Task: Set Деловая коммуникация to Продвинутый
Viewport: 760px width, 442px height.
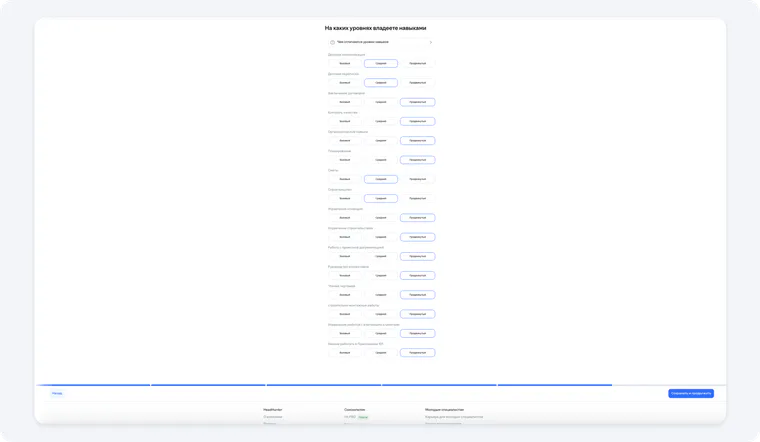Action: click(x=417, y=63)
